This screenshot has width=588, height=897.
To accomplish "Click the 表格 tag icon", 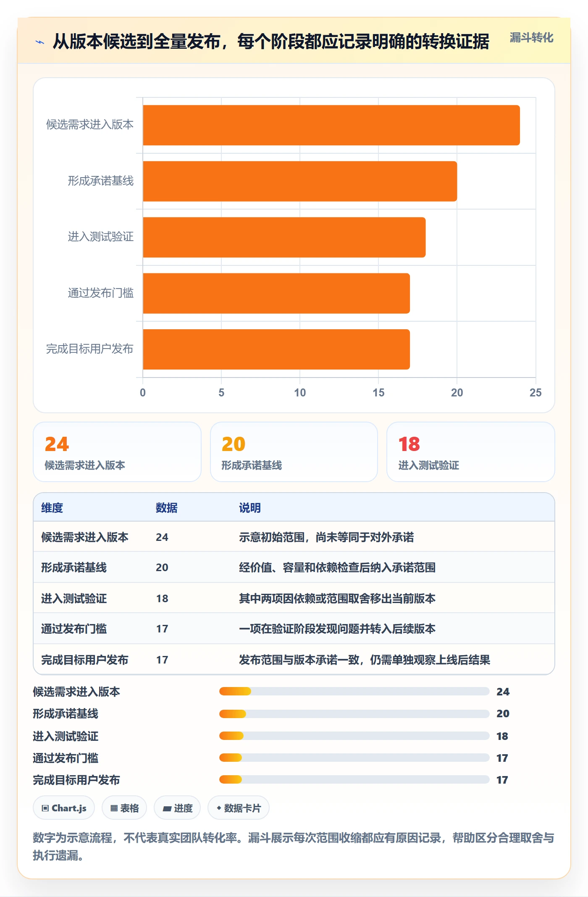I will [x=114, y=808].
